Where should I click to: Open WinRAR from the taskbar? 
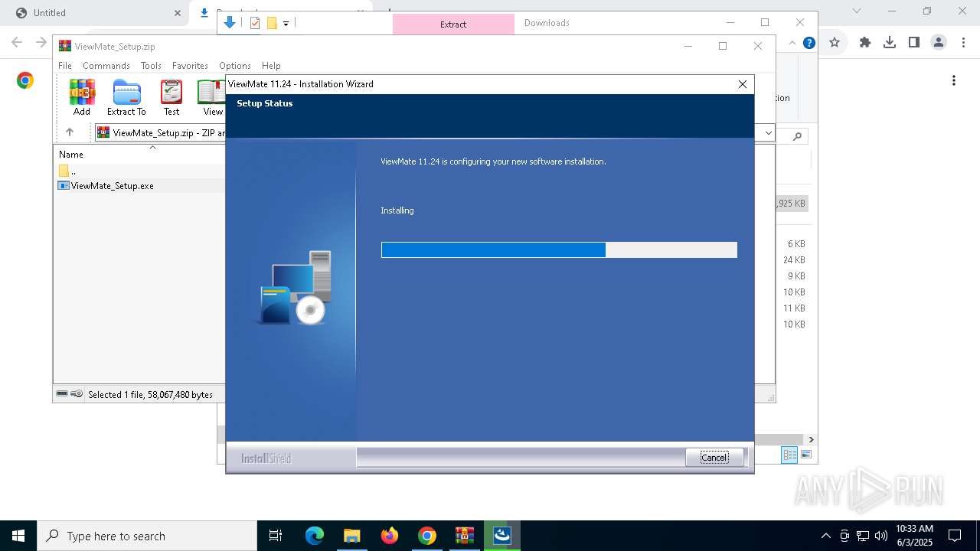465,536
